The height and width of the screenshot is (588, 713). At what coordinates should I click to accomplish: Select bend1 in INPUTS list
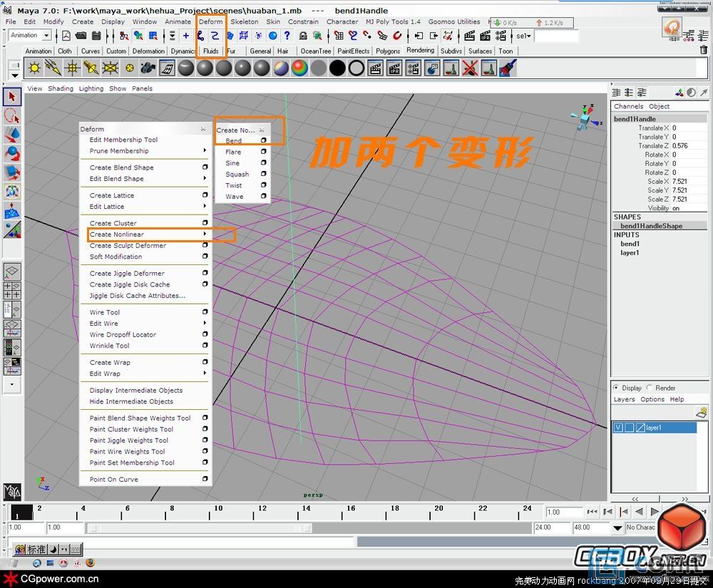point(630,244)
